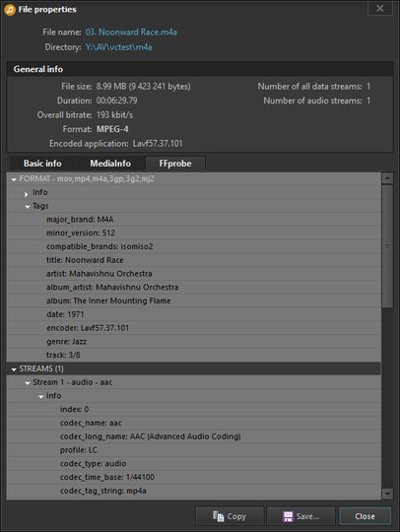Open the directory link Y:\AV\vctest\m4a
The image size is (400, 532).
pos(119,47)
